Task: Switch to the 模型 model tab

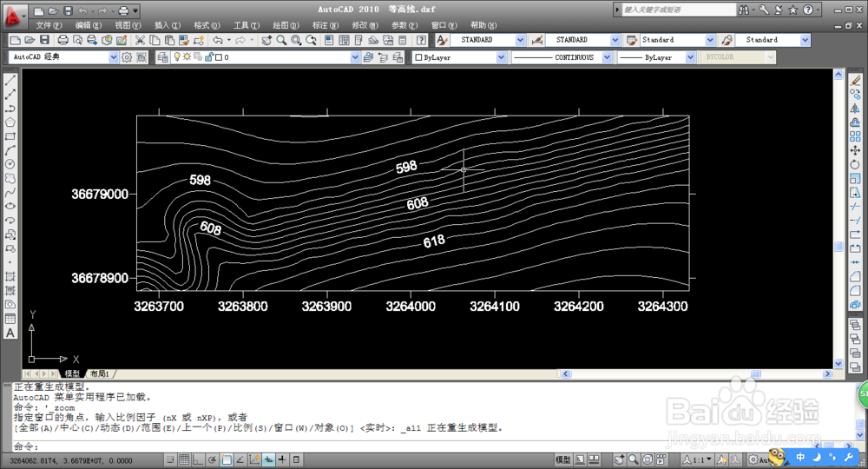Action: pos(72,373)
